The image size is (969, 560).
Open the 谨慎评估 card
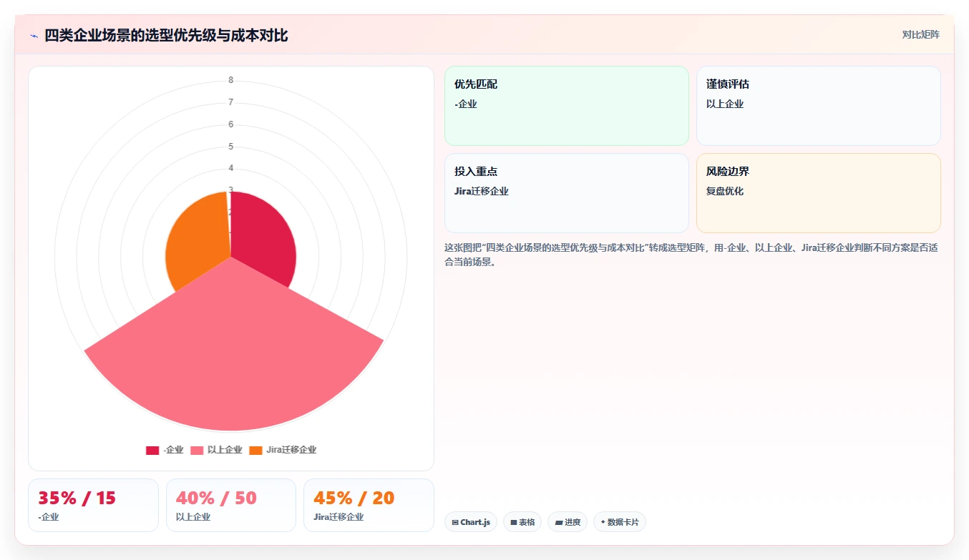(x=818, y=106)
